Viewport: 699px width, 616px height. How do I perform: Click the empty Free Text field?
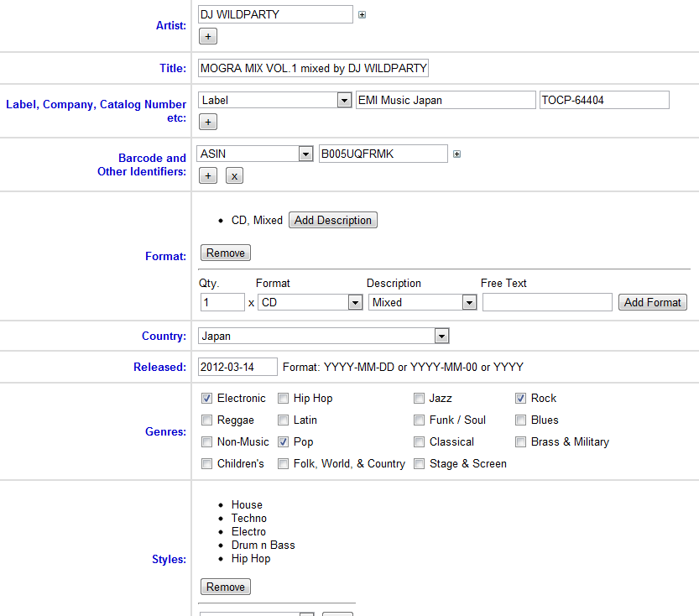[x=547, y=302]
